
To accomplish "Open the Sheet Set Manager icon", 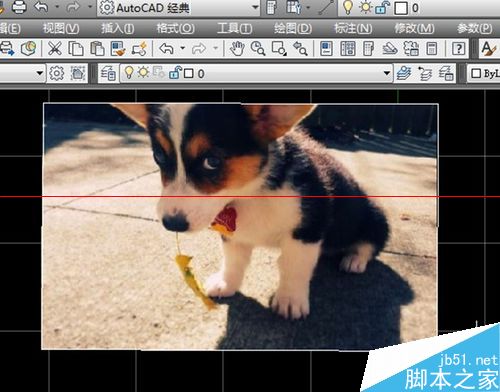I will tap(390, 49).
